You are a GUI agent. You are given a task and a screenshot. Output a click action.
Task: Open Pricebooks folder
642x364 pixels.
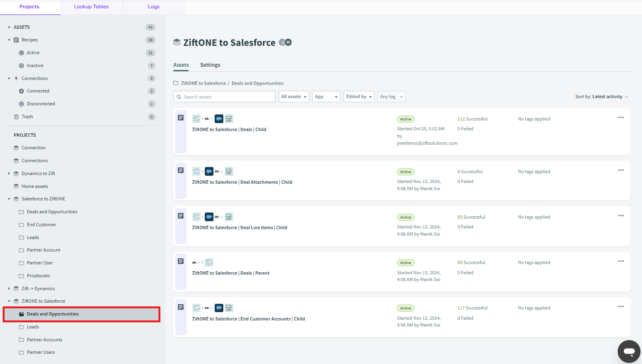[x=38, y=276]
